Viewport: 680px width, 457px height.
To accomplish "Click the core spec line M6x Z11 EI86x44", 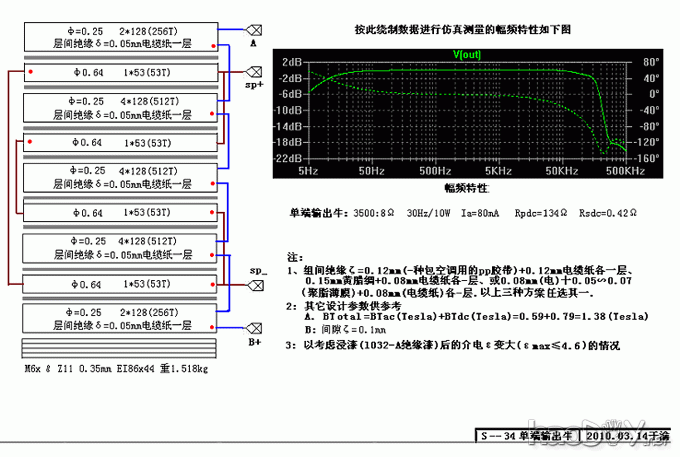I will (115, 368).
